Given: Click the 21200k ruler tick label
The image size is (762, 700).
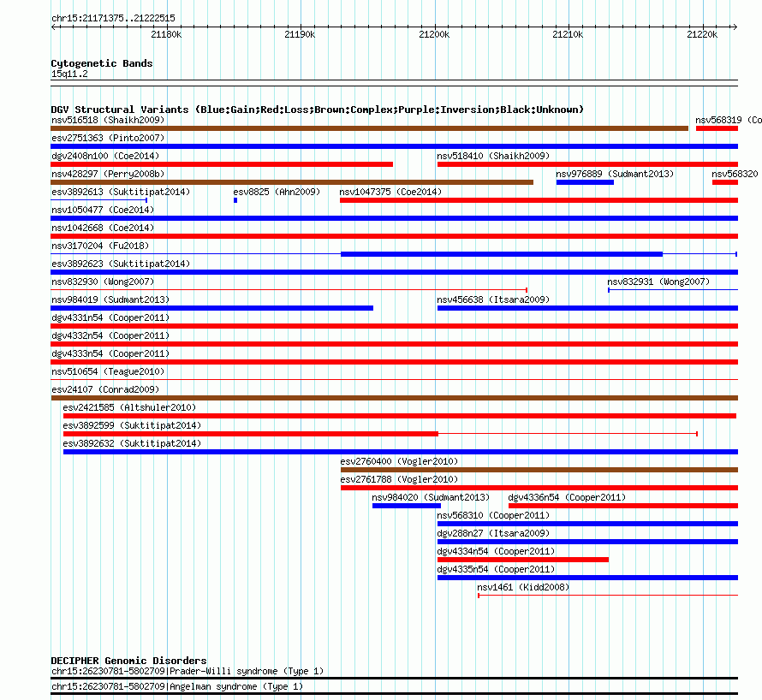Looking at the screenshot, I should (x=434, y=34).
